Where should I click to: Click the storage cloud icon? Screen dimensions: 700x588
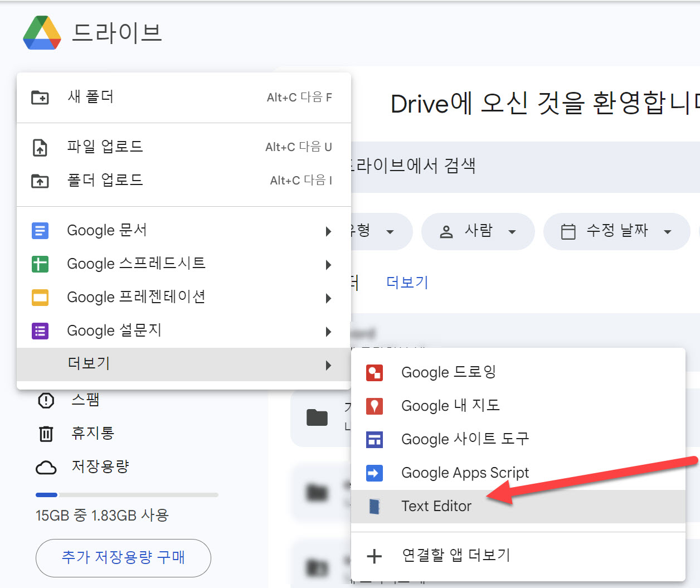coord(46,467)
